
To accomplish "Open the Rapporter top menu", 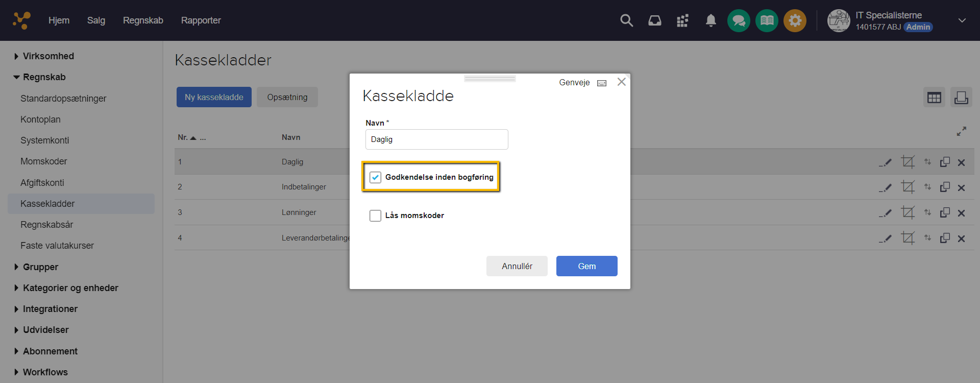I will pyautogui.click(x=201, y=20).
